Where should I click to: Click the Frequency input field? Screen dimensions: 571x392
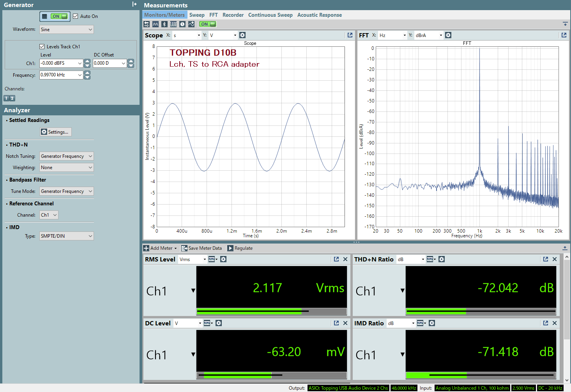tap(61, 75)
